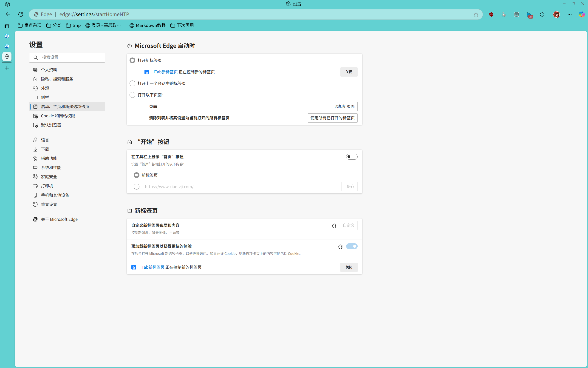Viewport: 588px width, 368px height.
Task: Open the Extensions puzzle icon in toolbar
Action: (542, 14)
